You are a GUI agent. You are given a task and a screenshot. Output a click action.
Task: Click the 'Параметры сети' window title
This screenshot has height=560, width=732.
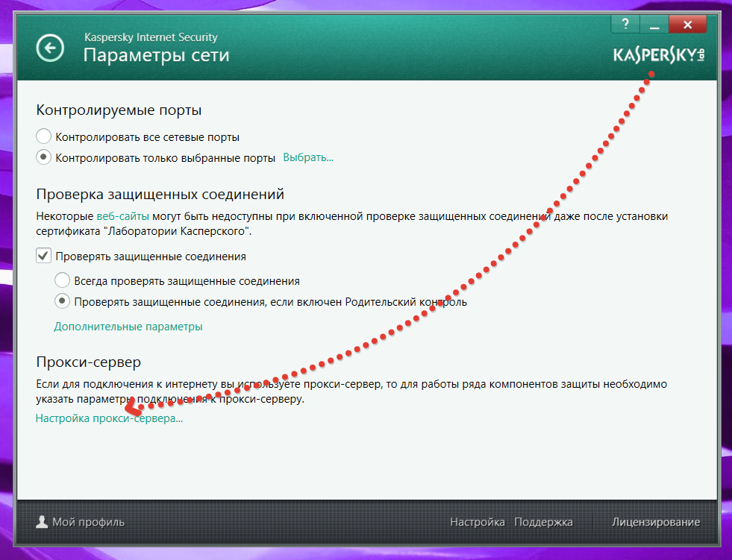[157, 55]
